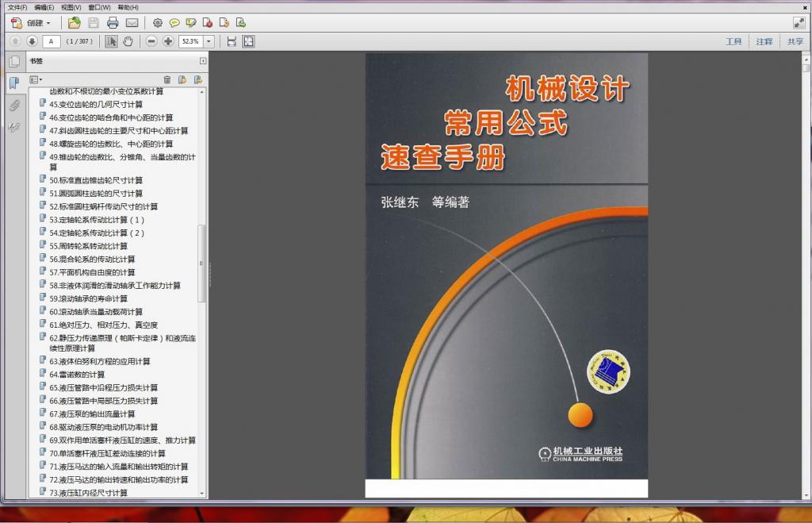Viewport: 812px width, 523px height.
Task: Open the zoom level dropdown arrow
Action: coord(209,41)
